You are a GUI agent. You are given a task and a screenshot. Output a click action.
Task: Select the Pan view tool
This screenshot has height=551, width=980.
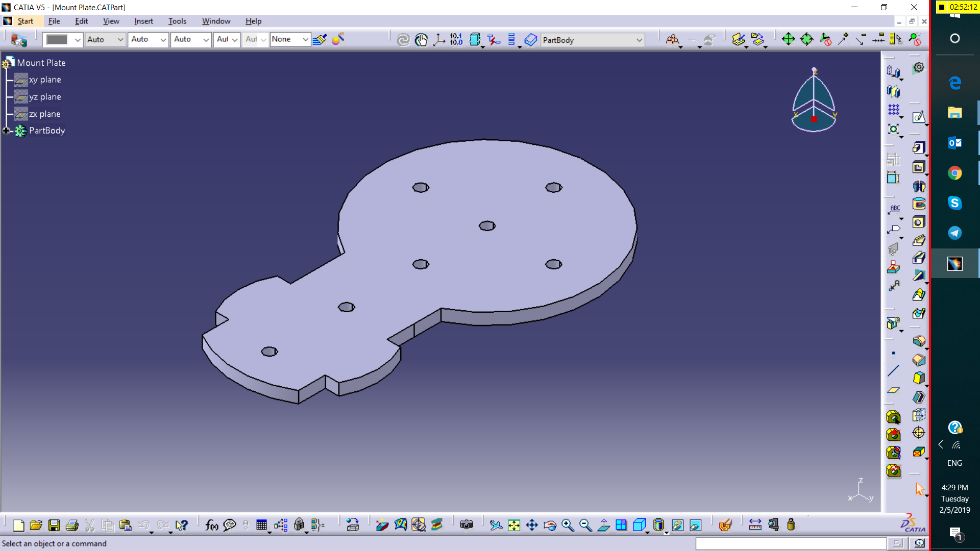532,525
